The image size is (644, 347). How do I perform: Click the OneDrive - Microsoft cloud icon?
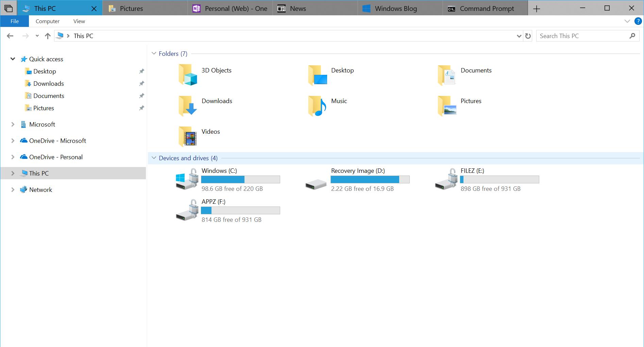pos(23,141)
